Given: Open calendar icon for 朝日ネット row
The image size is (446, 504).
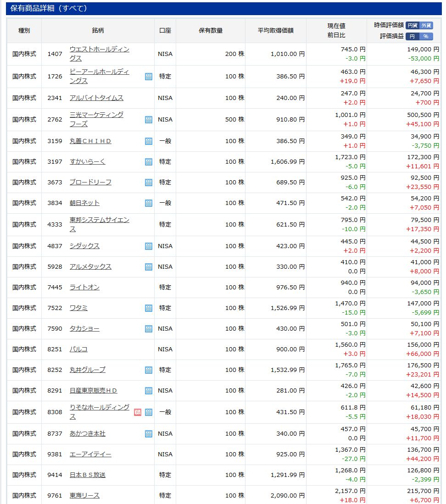Looking at the screenshot, I should [149, 203].
